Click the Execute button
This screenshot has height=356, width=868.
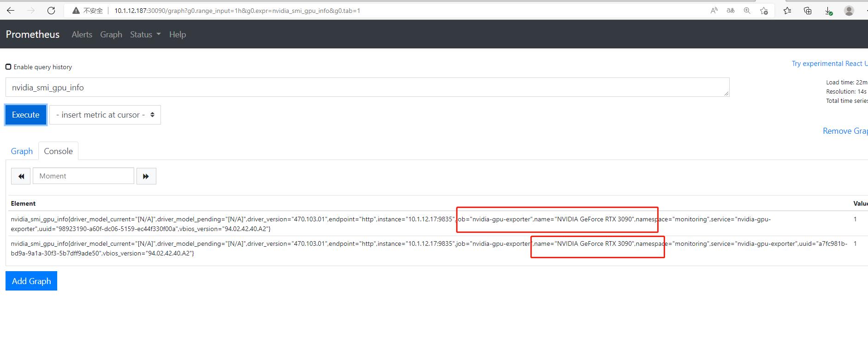[26, 115]
